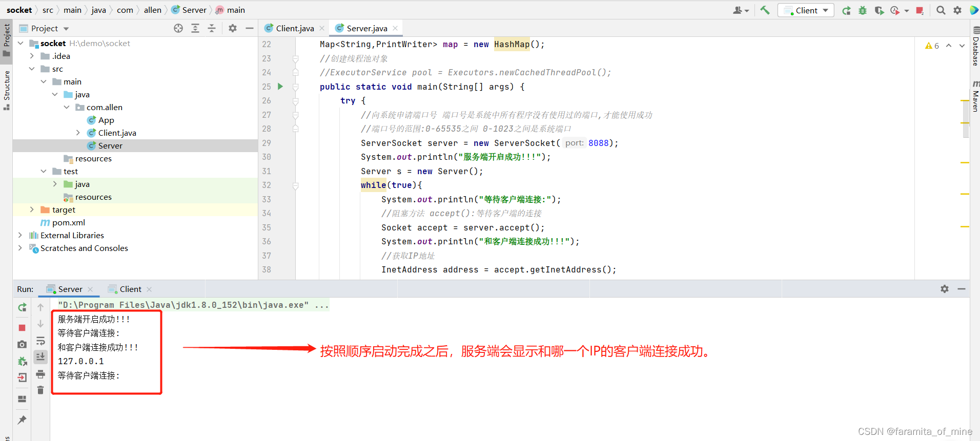Start debugging with the bug icon
The width and height of the screenshot is (980, 441).
click(x=863, y=10)
